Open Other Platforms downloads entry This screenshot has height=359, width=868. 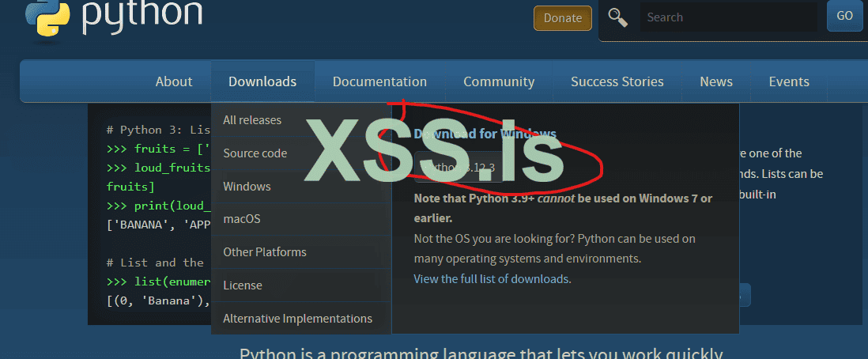pyautogui.click(x=265, y=252)
